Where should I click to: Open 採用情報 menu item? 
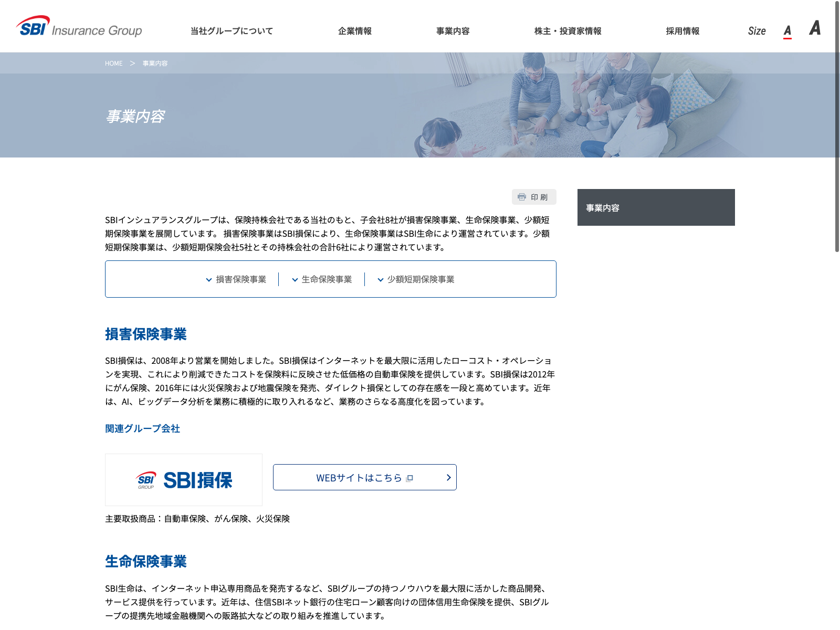(682, 31)
